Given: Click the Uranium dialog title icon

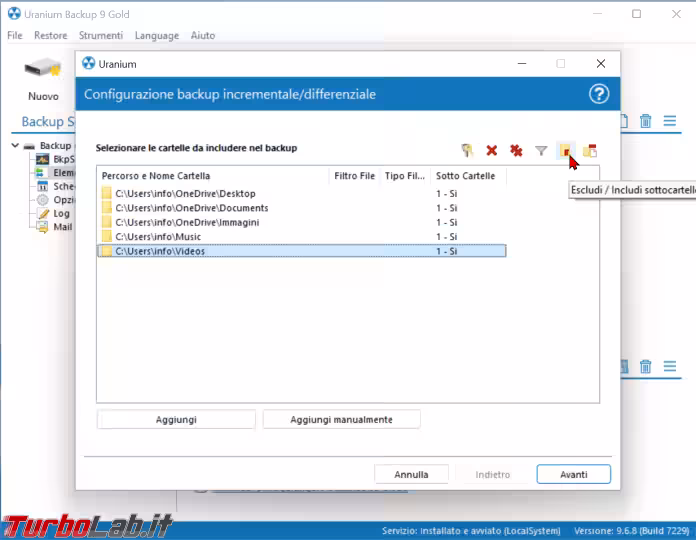Looking at the screenshot, I should [x=88, y=63].
